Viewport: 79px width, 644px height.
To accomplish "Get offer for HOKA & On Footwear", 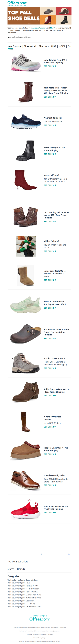I will coord(50,308).
